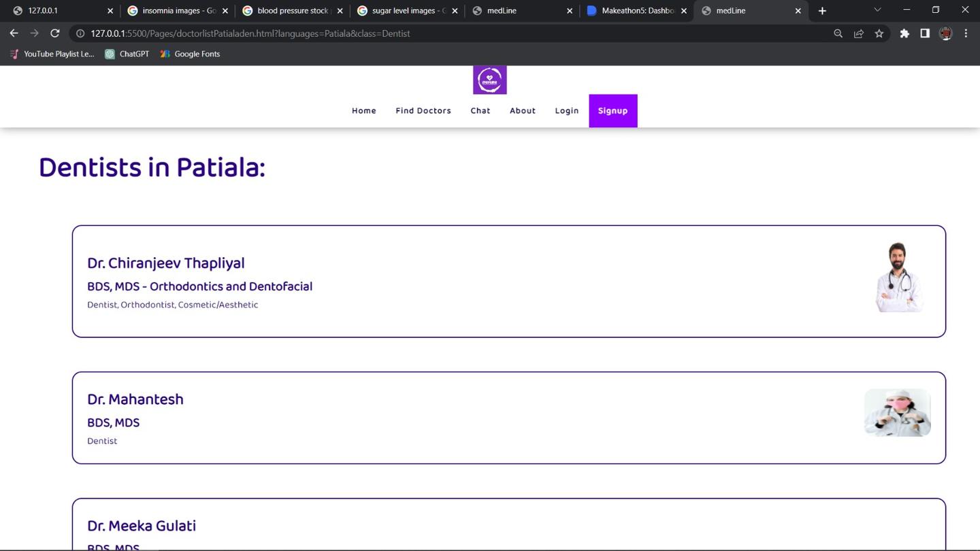
Task: Open Find Doctors page
Action: tap(423, 111)
